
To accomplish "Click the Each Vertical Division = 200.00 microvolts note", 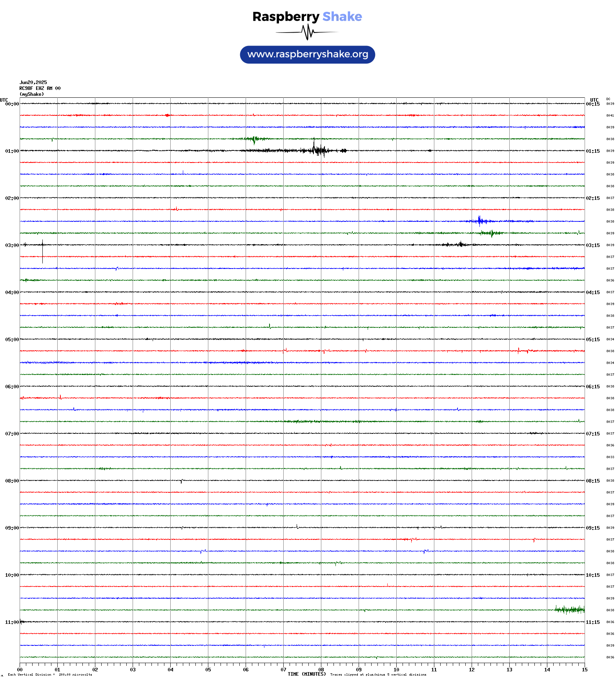I will click(50, 675).
